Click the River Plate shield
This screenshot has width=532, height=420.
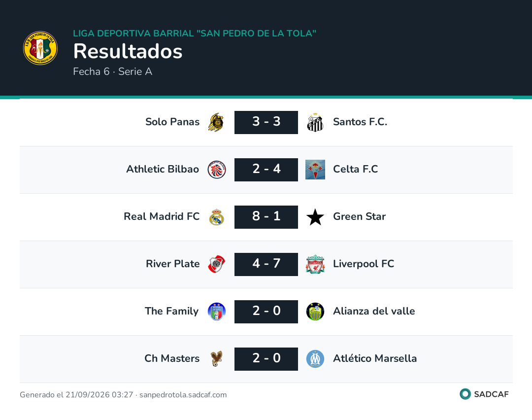click(x=216, y=264)
